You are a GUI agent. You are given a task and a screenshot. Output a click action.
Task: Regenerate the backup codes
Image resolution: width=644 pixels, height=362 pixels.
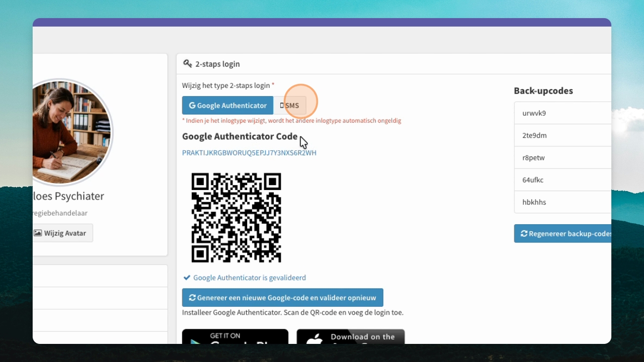pyautogui.click(x=563, y=234)
